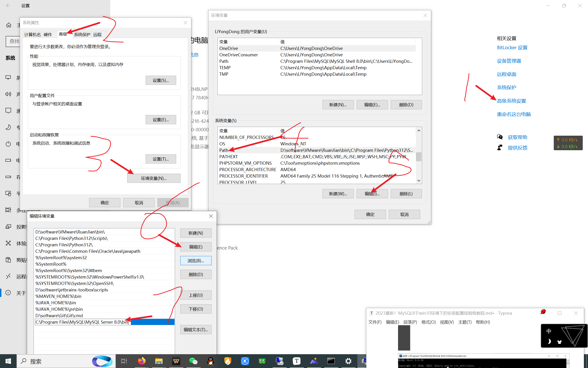This screenshot has width=588, height=368.
Task: Select the focus assist moon icon
Action: [x=8, y=127]
